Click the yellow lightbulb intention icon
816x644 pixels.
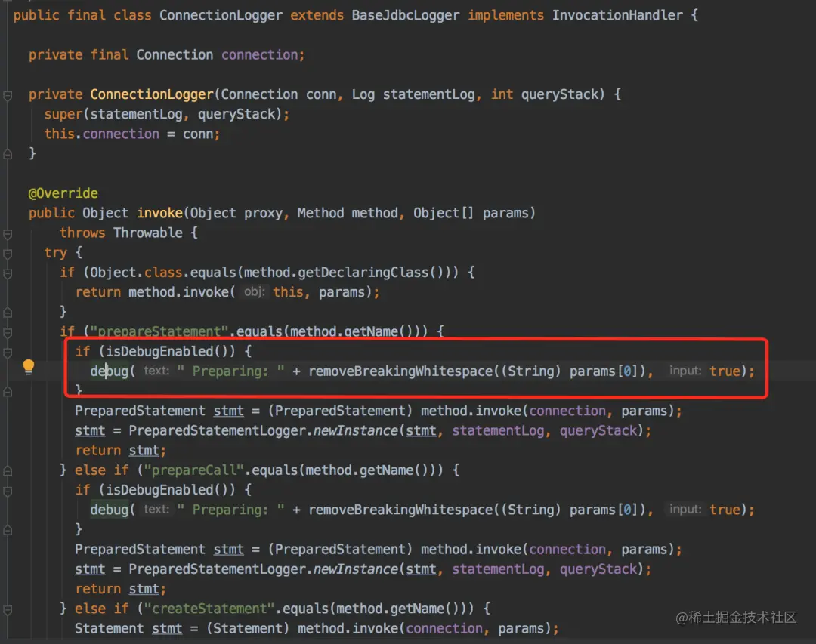[29, 367]
